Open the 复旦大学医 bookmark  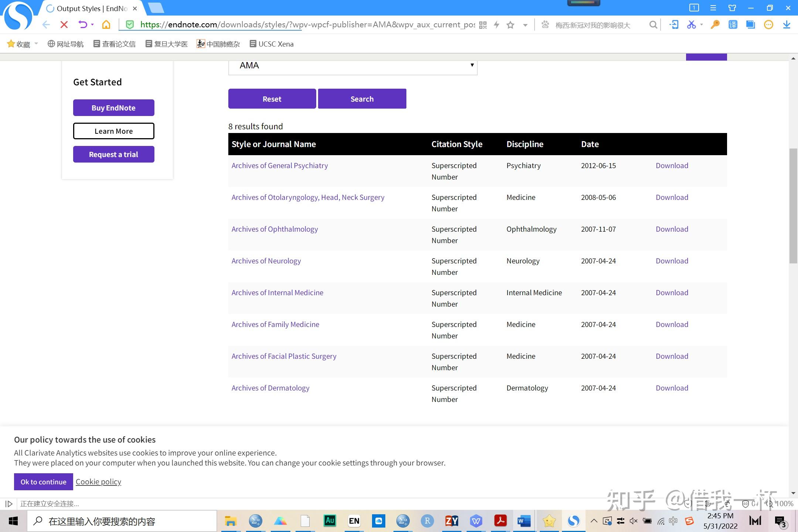click(167, 44)
